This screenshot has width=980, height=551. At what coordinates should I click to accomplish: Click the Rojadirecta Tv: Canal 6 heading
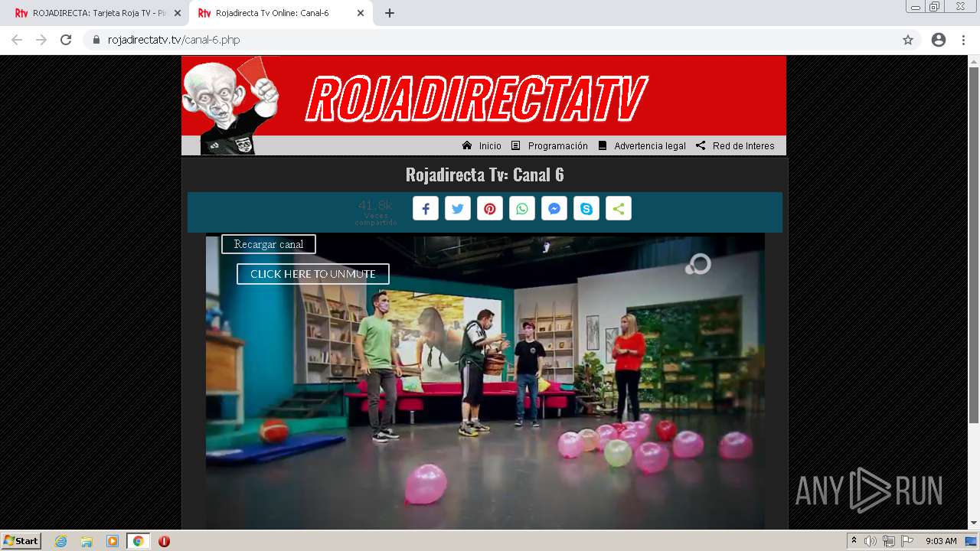click(485, 174)
